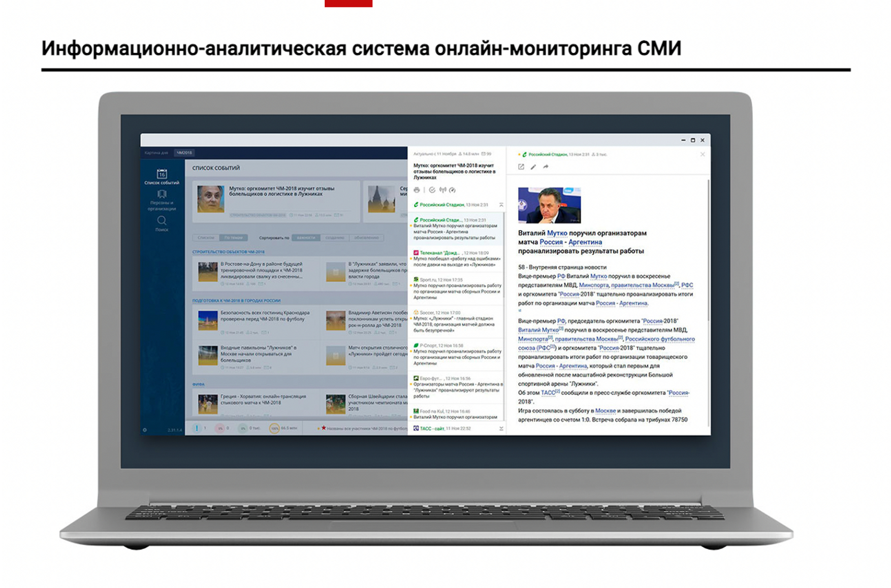Screen dimensions: 891x588
Task: Sort events by важности option
Action: (306, 238)
